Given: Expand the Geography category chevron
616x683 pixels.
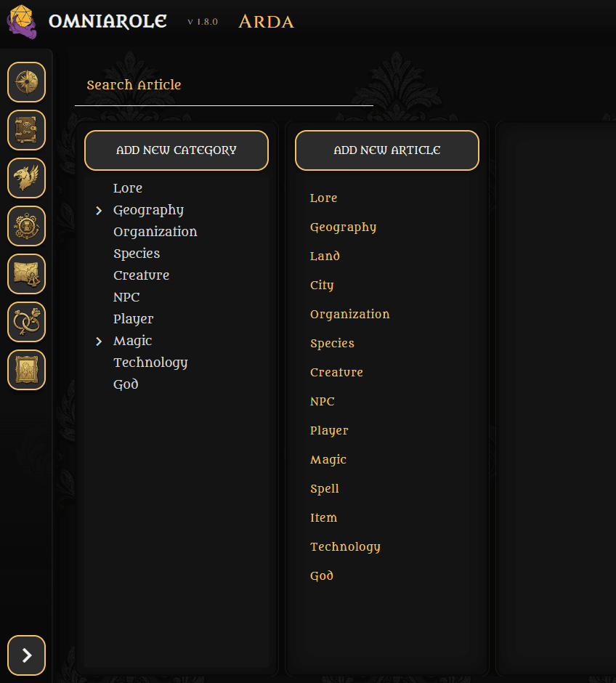Looking at the screenshot, I should (x=99, y=211).
